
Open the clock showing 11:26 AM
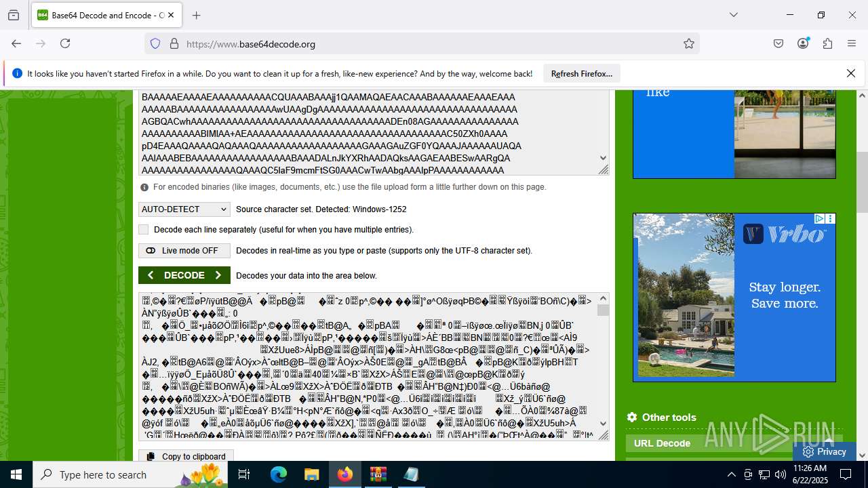[809, 474]
